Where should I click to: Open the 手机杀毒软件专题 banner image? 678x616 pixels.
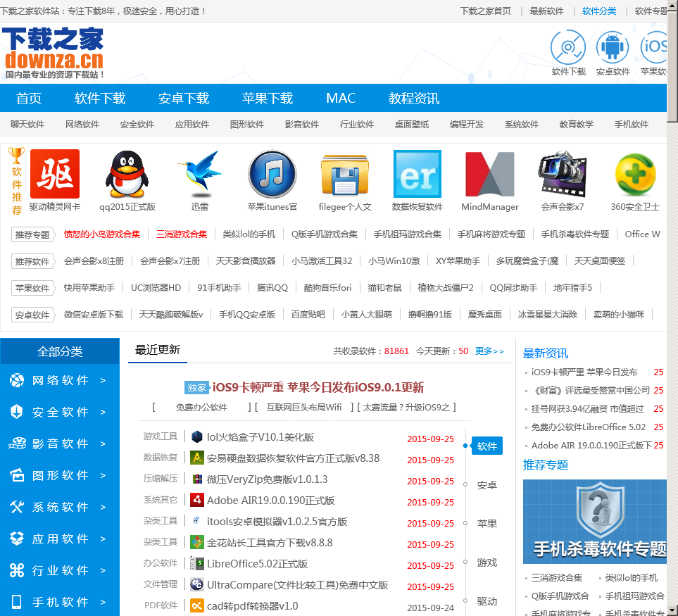pos(594,522)
